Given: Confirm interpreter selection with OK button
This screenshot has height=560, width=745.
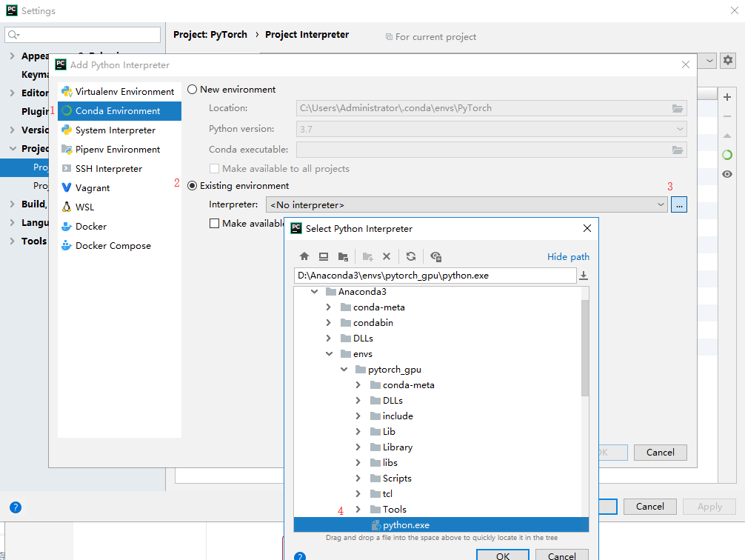Looking at the screenshot, I should coord(502,555).
